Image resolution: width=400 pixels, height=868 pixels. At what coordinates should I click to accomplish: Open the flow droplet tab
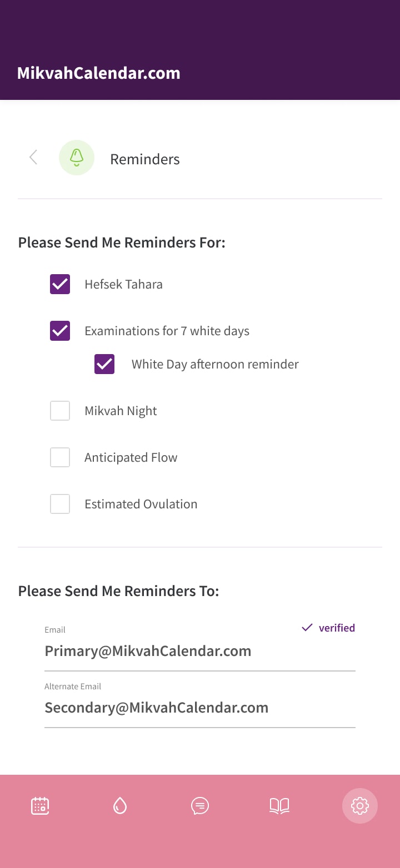point(120,805)
